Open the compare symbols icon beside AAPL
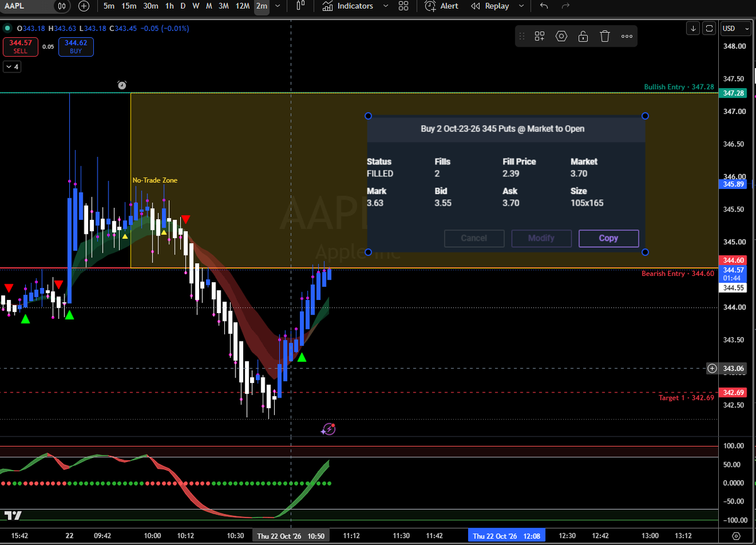 (61, 6)
